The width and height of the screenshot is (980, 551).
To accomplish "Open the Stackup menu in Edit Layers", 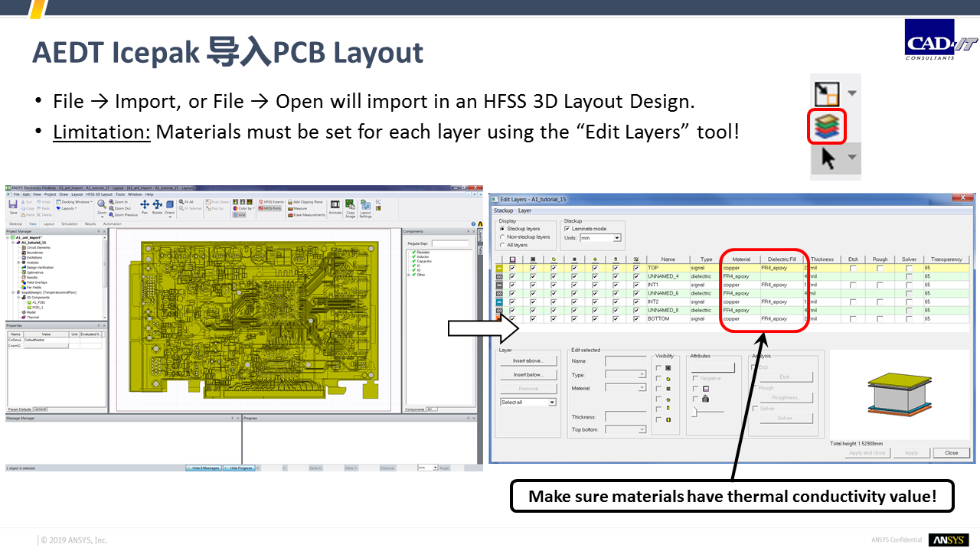I will pos(503,210).
